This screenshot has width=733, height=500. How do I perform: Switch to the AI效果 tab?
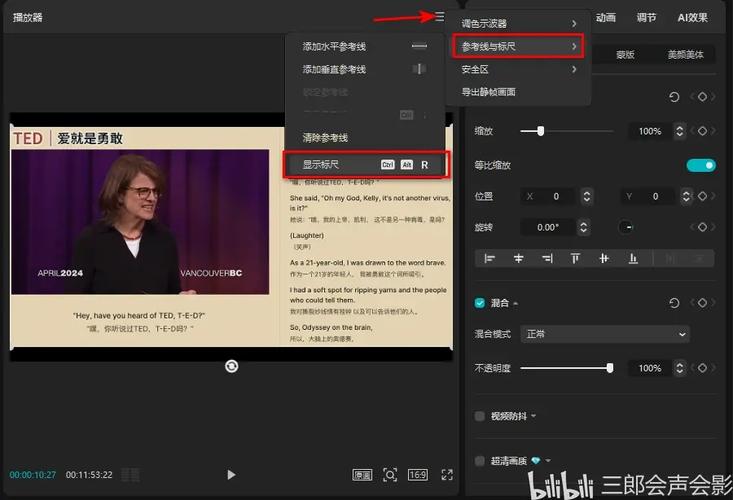692,18
